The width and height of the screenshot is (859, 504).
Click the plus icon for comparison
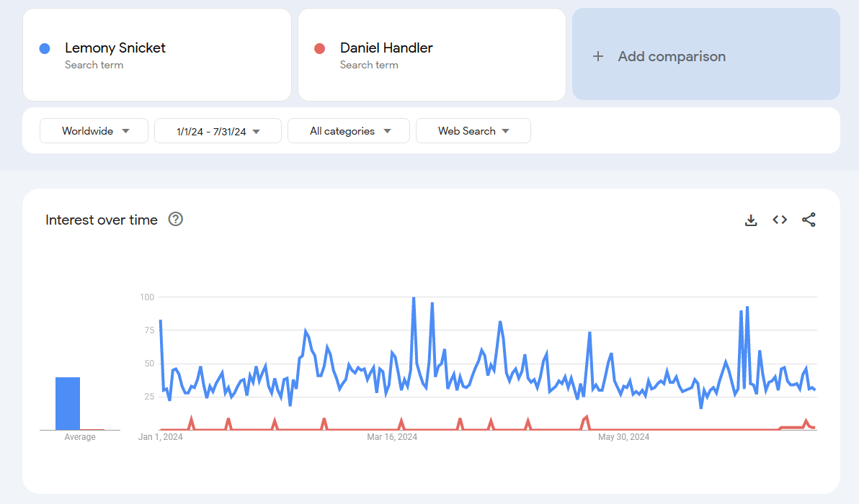[x=597, y=56]
